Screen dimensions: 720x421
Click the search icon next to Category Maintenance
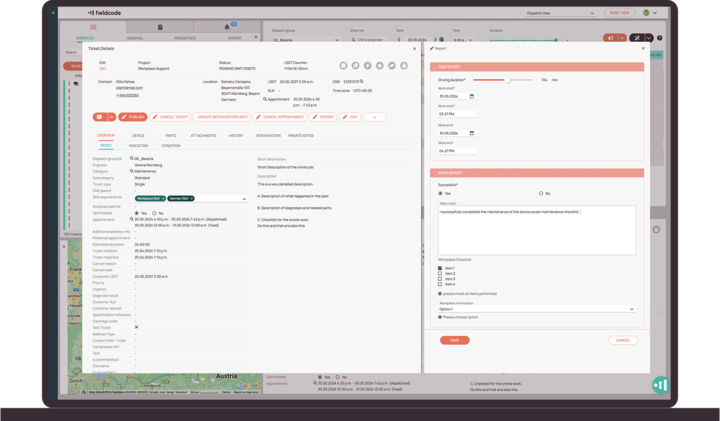pyautogui.click(x=132, y=171)
